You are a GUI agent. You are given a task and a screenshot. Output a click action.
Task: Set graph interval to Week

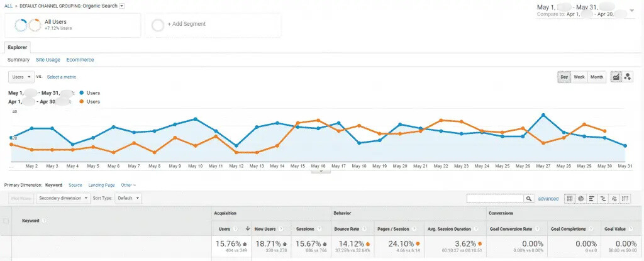(x=579, y=77)
